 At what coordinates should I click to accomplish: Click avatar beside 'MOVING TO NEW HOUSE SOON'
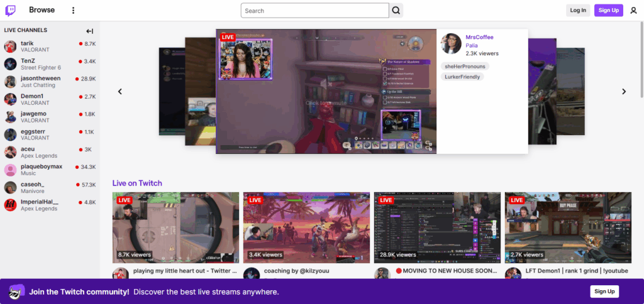(x=382, y=274)
